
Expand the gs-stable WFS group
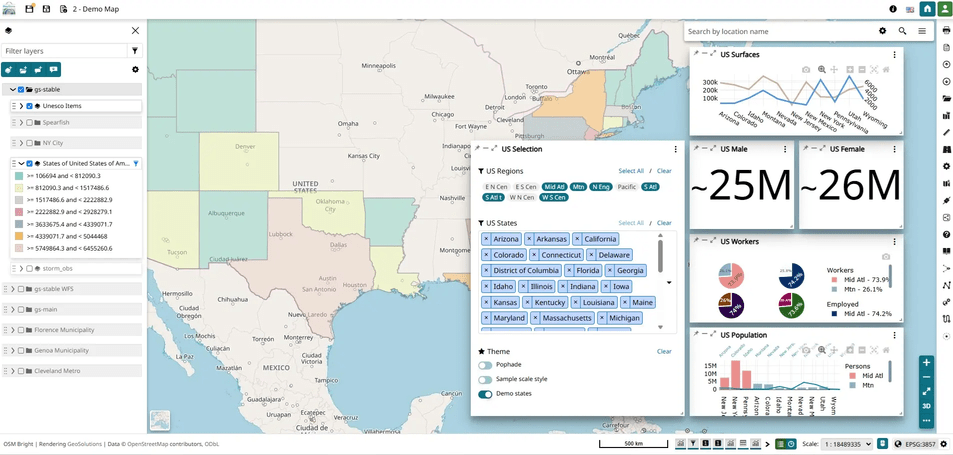pos(13,289)
